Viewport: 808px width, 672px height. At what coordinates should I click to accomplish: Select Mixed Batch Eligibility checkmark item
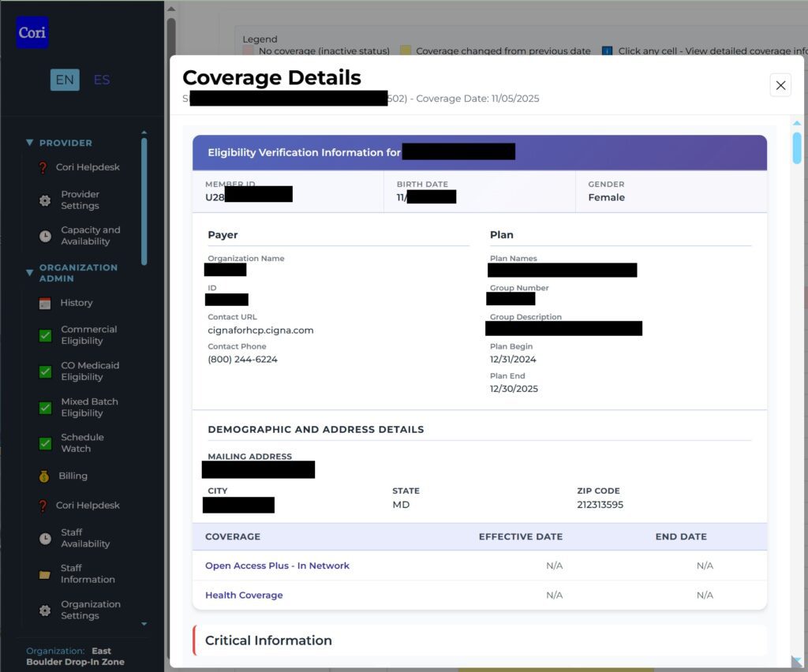click(x=45, y=408)
